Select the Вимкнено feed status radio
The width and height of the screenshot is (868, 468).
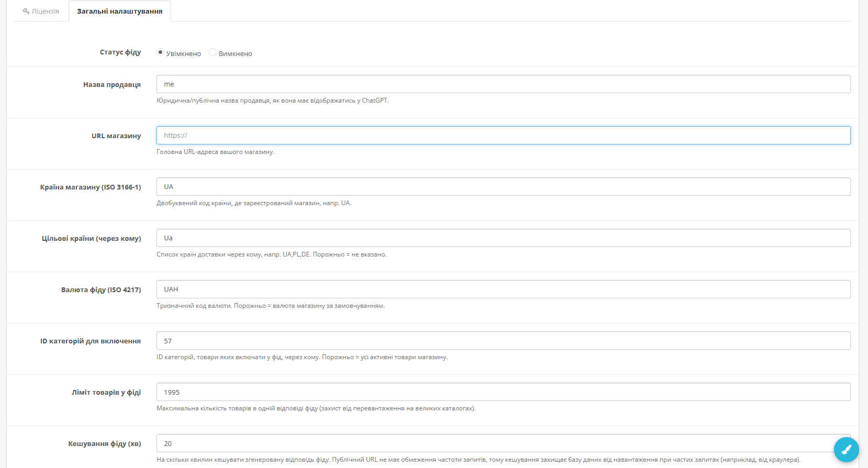[x=212, y=52]
